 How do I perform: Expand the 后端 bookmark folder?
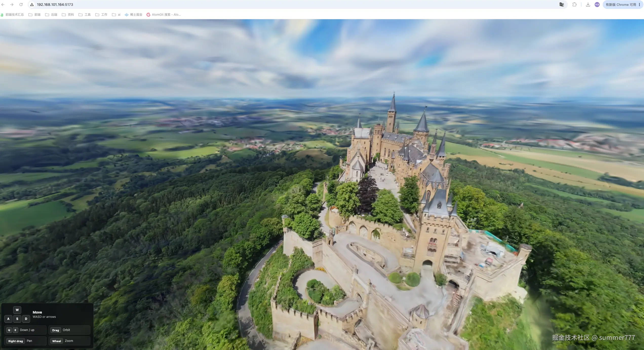coord(51,15)
